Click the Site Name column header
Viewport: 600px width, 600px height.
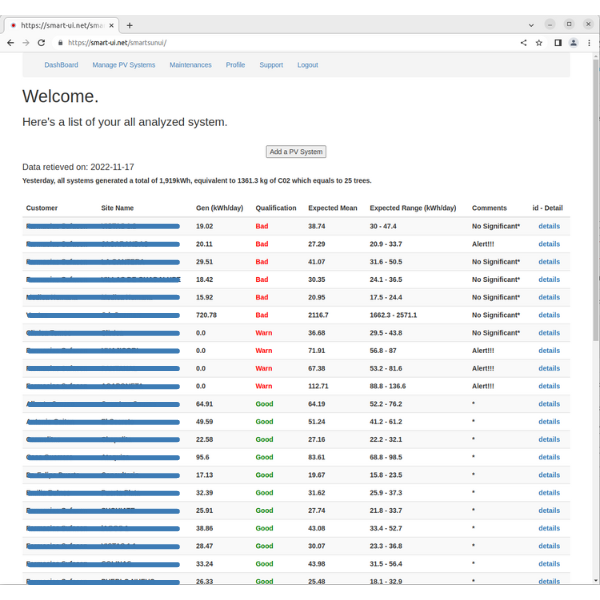(117, 208)
